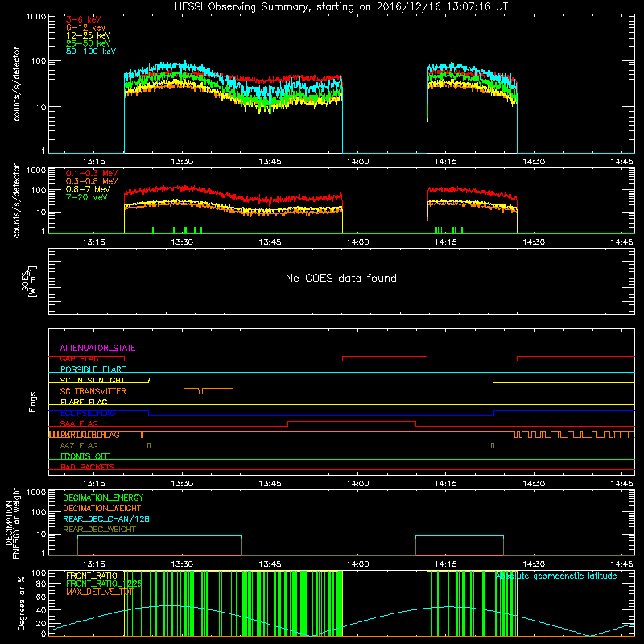
Task: Pick the 0.8-7 MeV legend entry
Action: (x=88, y=189)
